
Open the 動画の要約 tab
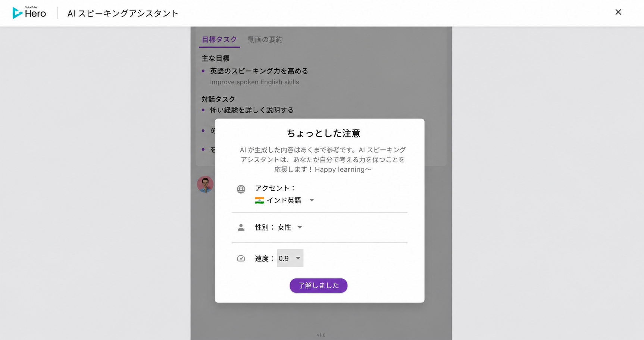tap(265, 40)
